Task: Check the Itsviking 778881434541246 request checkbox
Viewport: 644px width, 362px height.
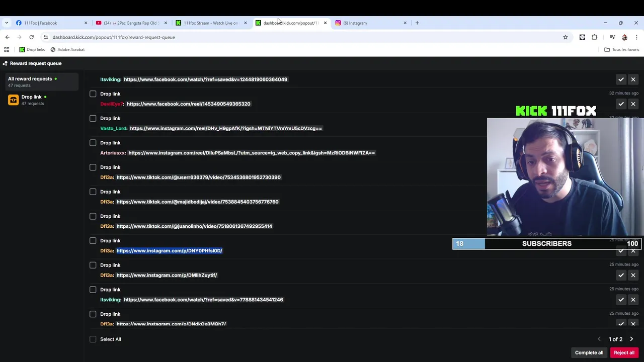Action: (x=93, y=290)
